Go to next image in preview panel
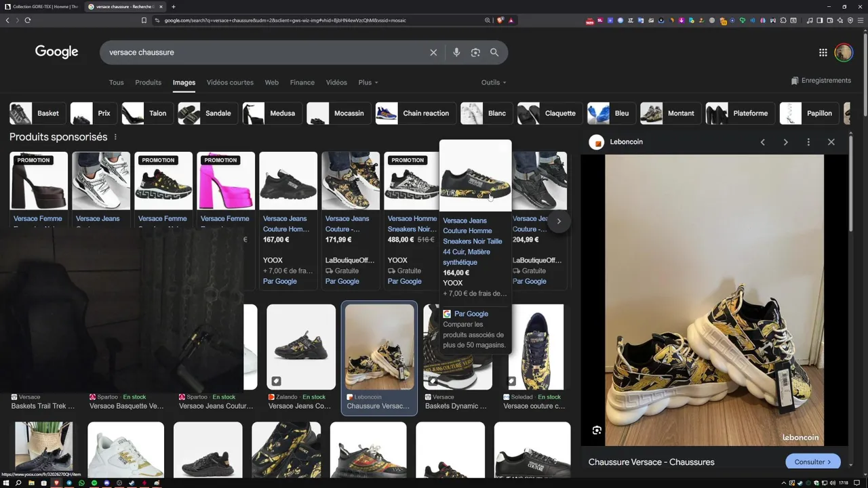 click(x=785, y=142)
